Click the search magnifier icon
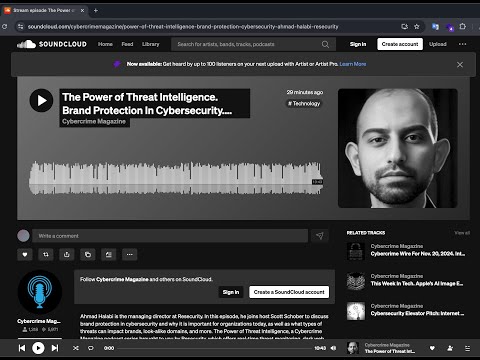480x360 pixels. point(325,44)
